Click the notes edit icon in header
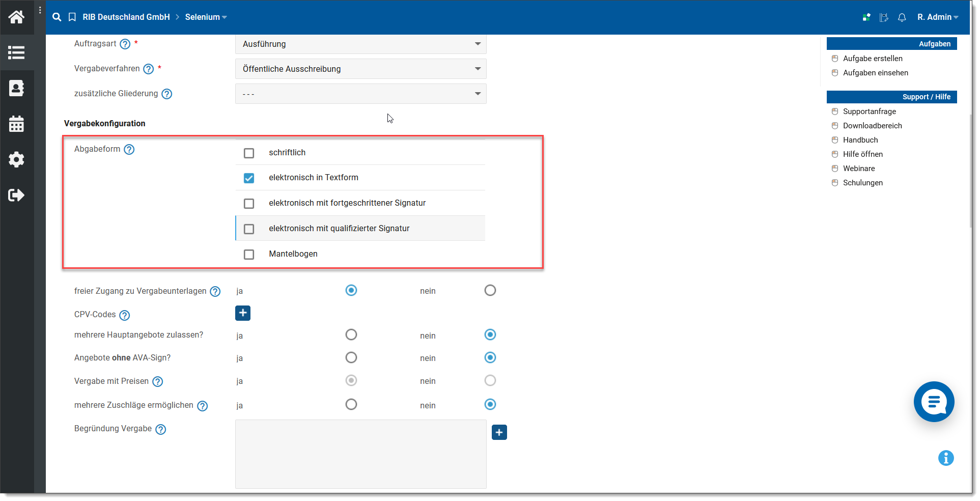This screenshot has width=980, height=501. [884, 17]
